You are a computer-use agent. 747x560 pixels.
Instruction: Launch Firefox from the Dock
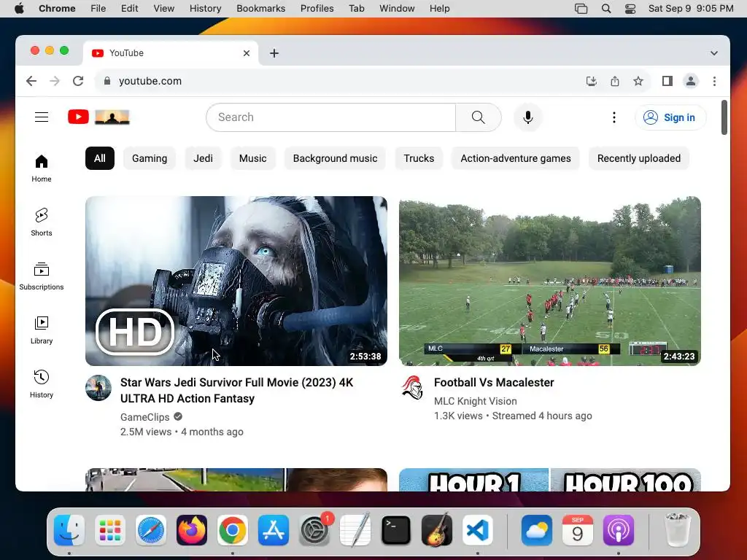[192, 530]
